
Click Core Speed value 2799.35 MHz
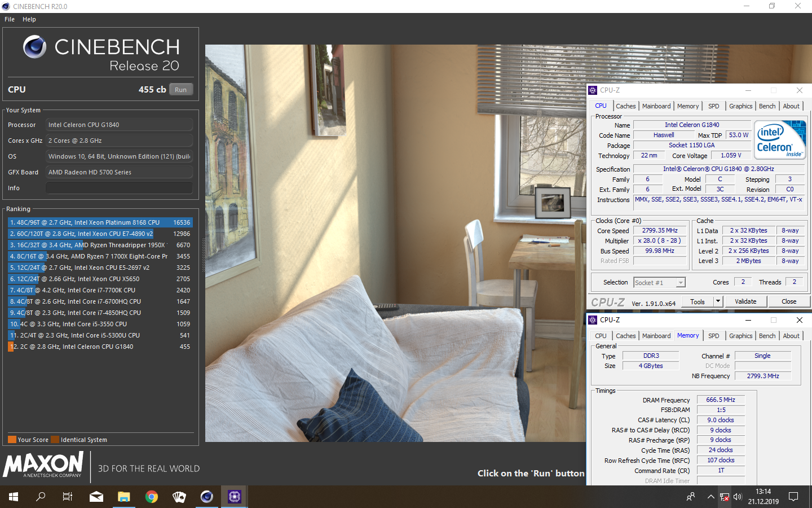click(x=660, y=230)
